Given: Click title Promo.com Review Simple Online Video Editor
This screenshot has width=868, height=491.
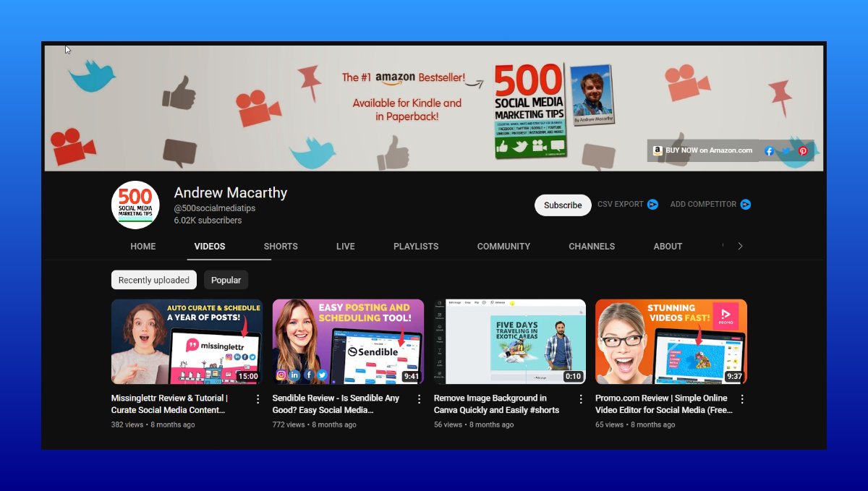Looking at the screenshot, I should (x=664, y=404).
